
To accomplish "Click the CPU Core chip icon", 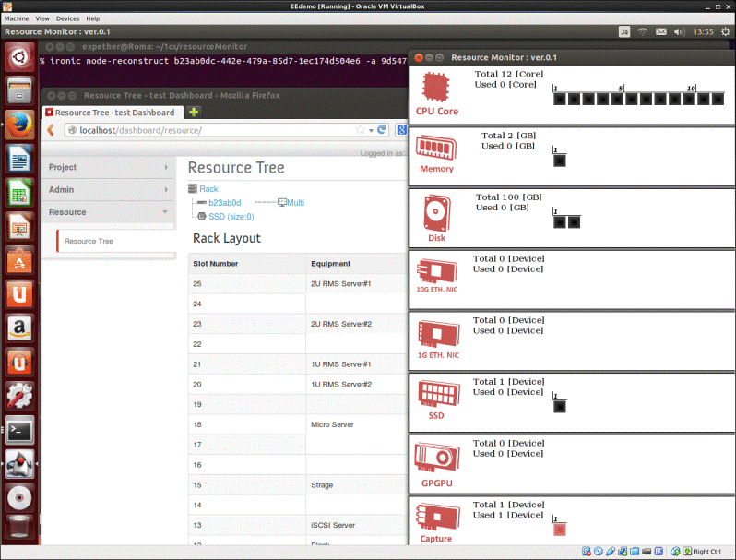I will click(436, 87).
